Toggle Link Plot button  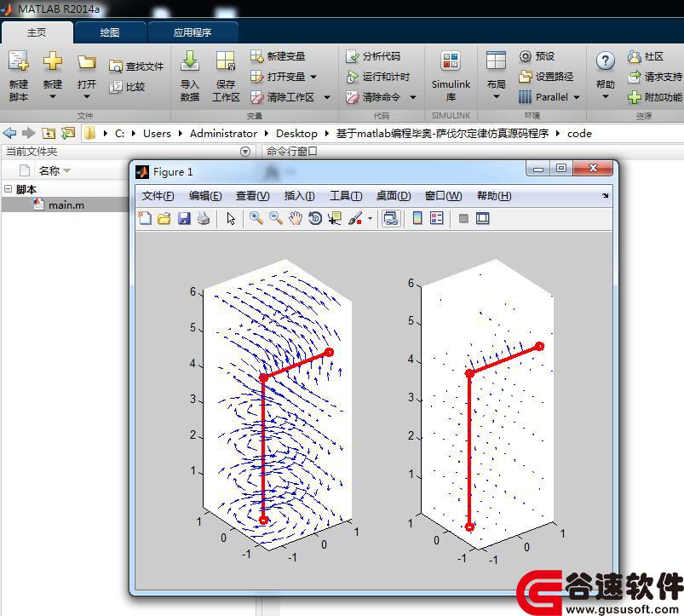[391, 218]
